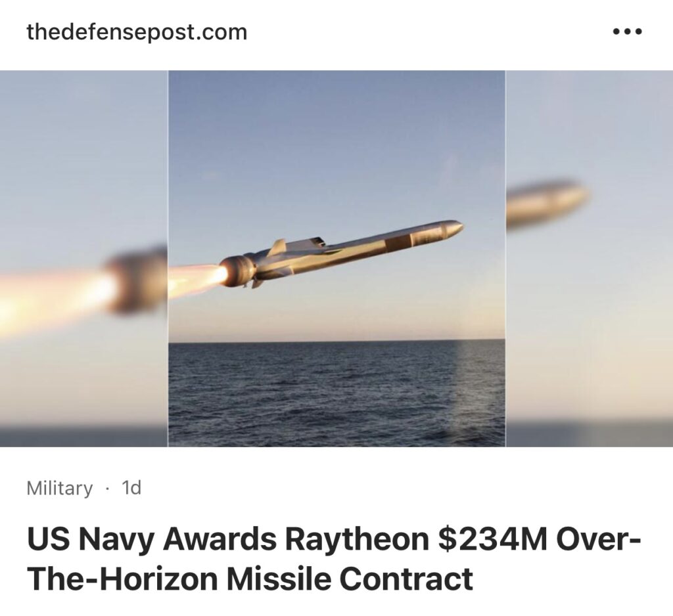Open the missile launch article photo

336,259
